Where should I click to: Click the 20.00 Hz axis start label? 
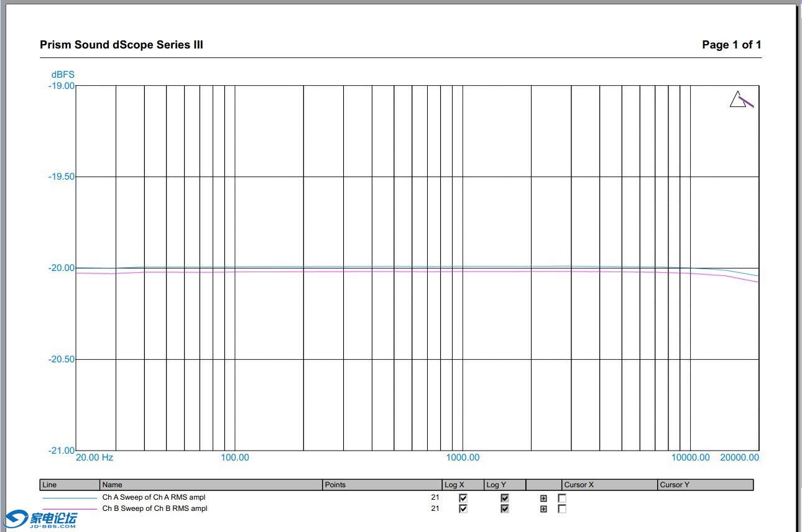94,457
